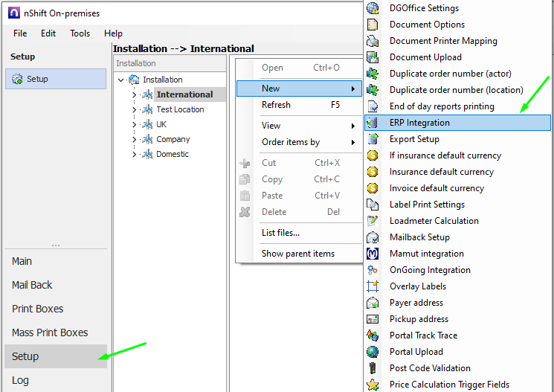Click the OnGoing Integration gears icon

click(373, 270)
